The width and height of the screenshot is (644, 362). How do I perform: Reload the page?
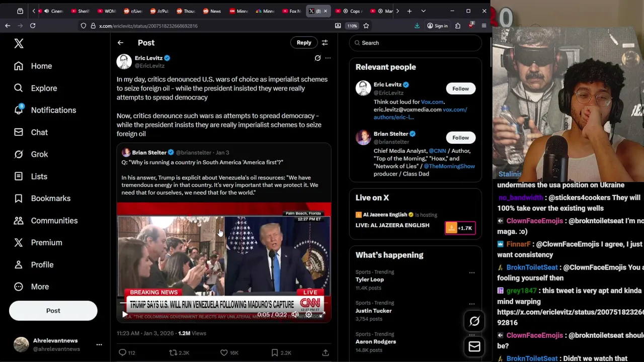pyautogui.click(x=33, y=26)
